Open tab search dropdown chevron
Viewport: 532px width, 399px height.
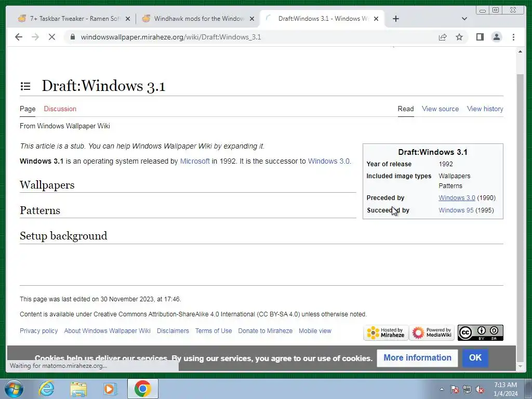pos(464,19)
